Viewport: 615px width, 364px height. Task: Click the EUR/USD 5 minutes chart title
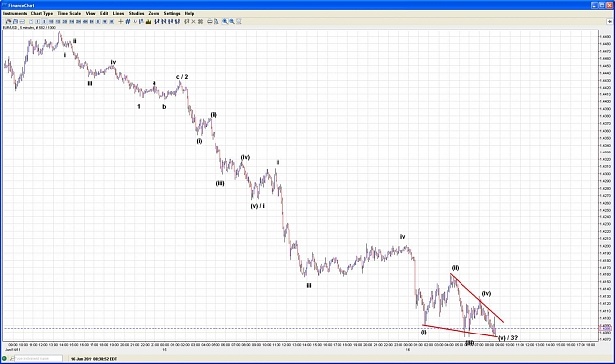[x=29, y=28]
